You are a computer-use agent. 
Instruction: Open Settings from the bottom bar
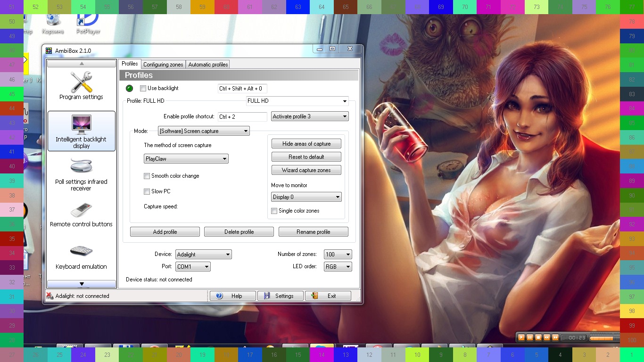(280, 296)
